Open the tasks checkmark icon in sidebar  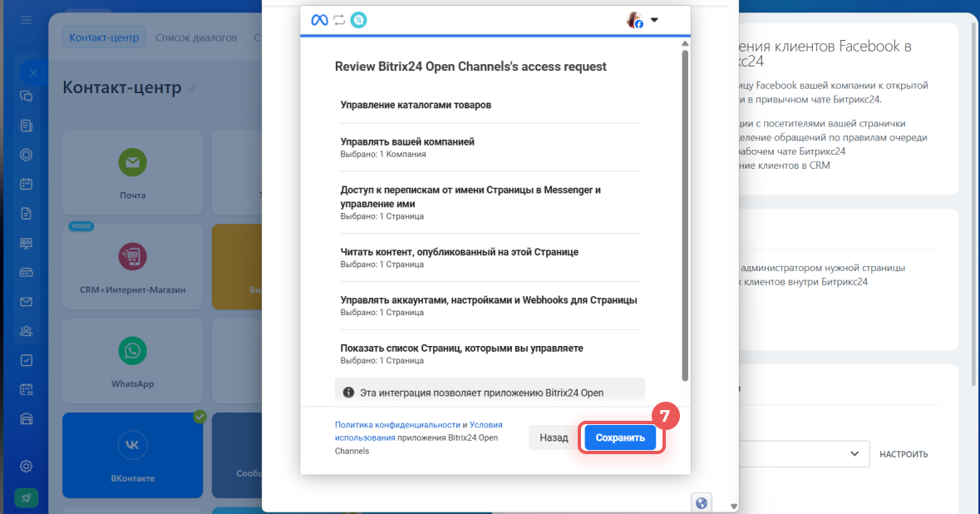[27, 360]
